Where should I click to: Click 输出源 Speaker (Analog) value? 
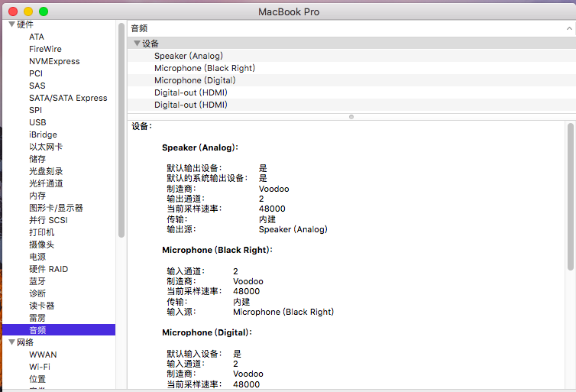293,229
